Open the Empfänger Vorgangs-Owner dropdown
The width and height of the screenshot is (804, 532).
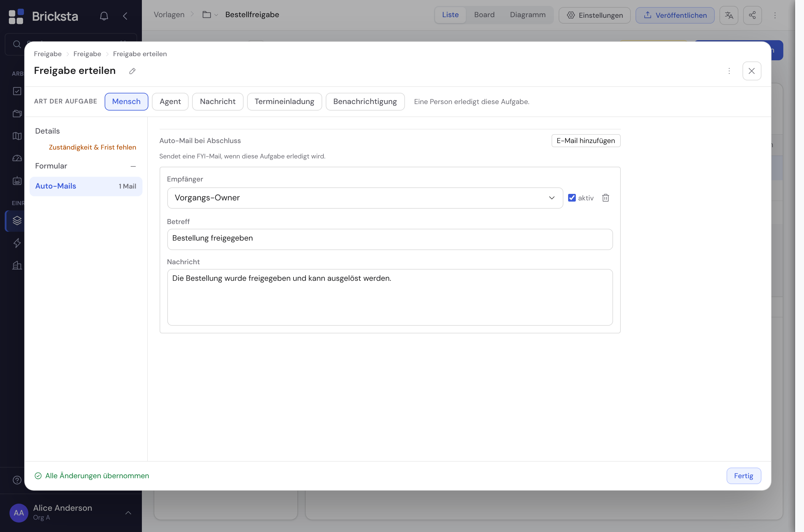coord(365,198)
